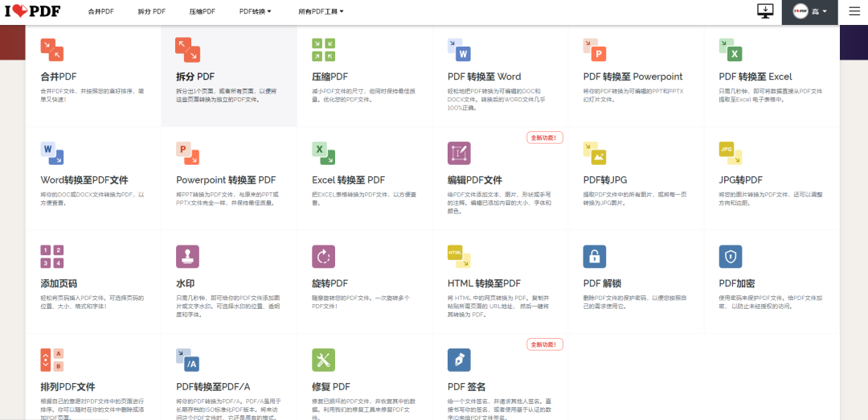Click the JPG转PDF icon
This screenshot has width=868, height=420.
click(x=730, y=153)
